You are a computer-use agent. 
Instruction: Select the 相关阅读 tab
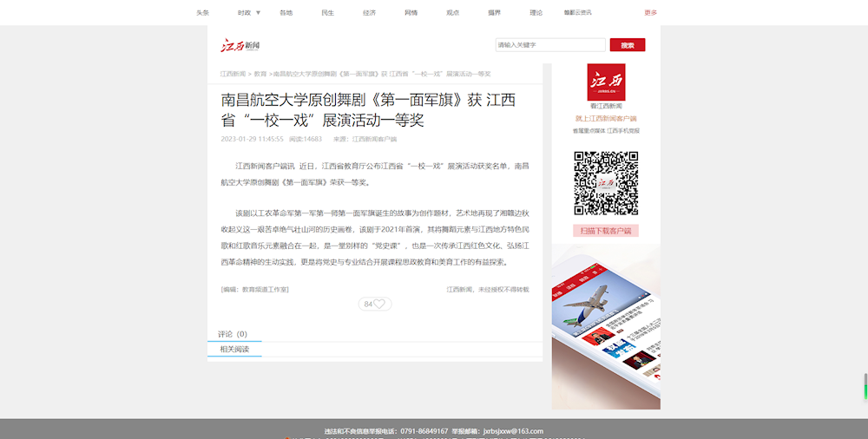(234, 350)
